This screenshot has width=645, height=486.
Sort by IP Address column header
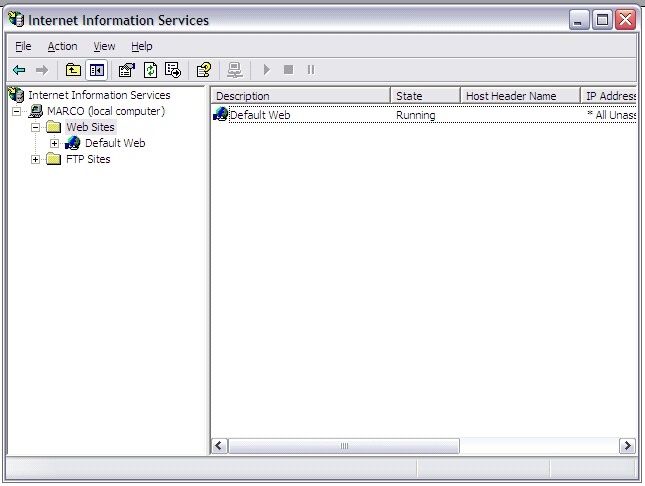click(x=609, y=96)
